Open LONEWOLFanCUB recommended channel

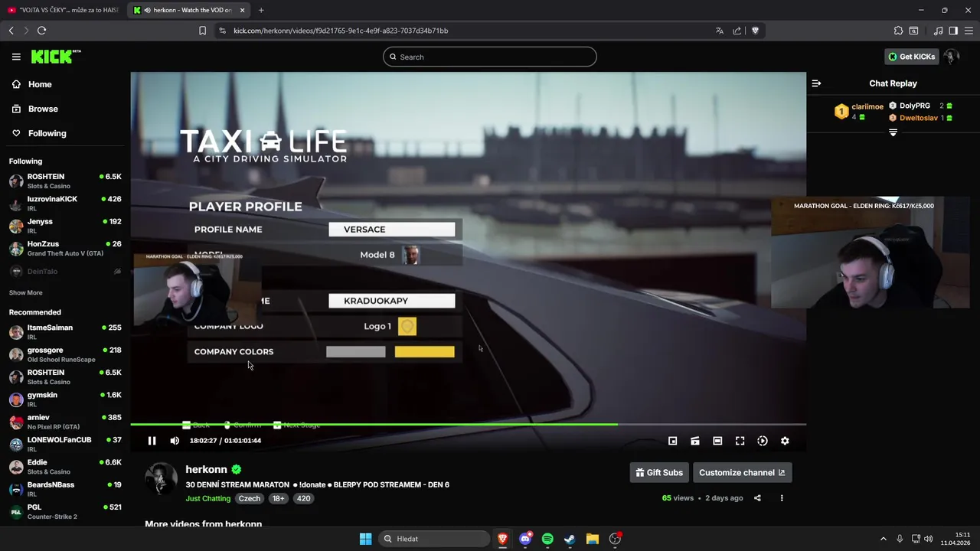click(65, 444)
